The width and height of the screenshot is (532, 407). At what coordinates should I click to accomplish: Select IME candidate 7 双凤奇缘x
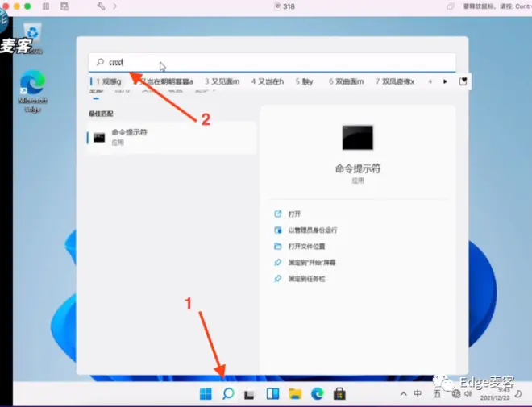(395, 81)
